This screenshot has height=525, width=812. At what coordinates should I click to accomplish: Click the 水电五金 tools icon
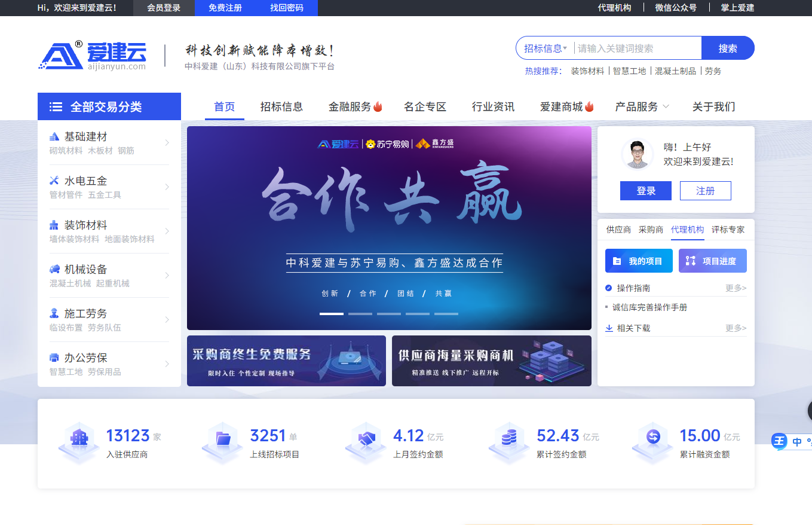pyautogui.click(x=54, y=181)
